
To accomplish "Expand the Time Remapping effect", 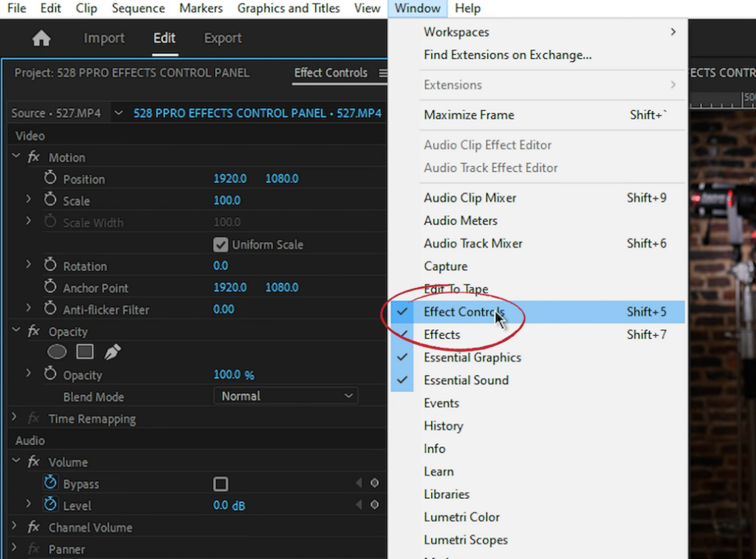I will tap(15, 419).
